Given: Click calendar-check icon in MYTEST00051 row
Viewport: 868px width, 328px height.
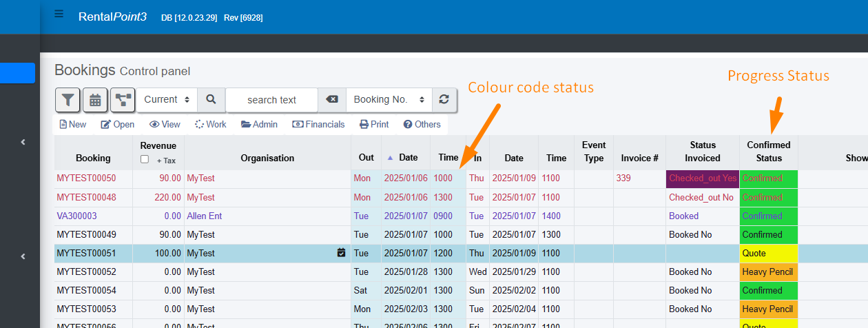Looking at the screenshot, I should [x=341, y=253].
